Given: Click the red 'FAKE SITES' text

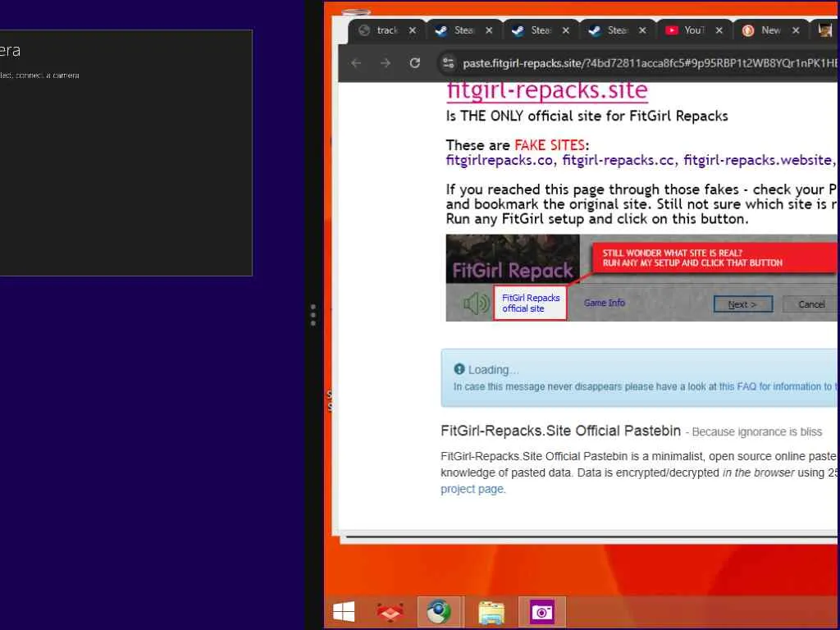Looking at the screenshot, I should [x=549, y=145].
